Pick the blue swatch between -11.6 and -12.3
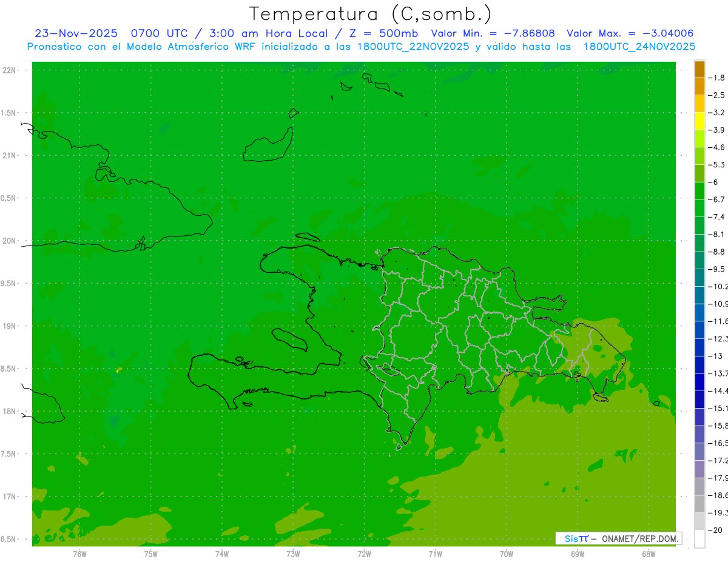 [x=699, y=330]
